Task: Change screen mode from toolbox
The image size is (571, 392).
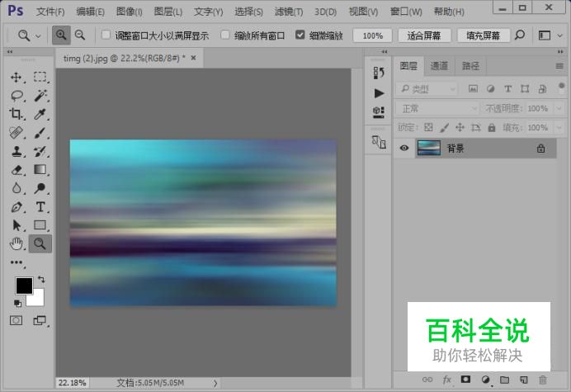Action: (40, 320)
